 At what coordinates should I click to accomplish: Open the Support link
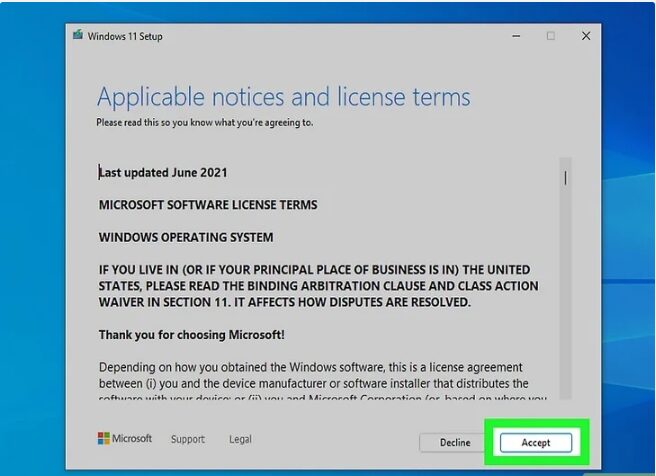coord(187,439)
